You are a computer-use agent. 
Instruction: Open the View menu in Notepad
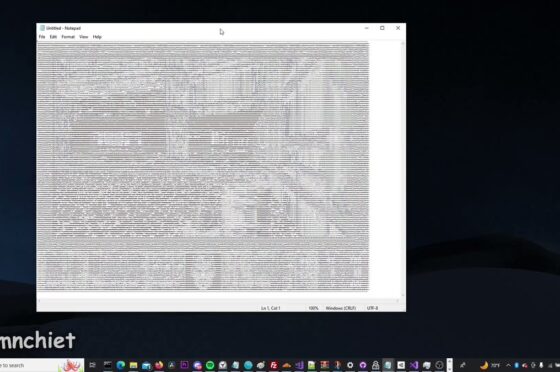(84, 37)
